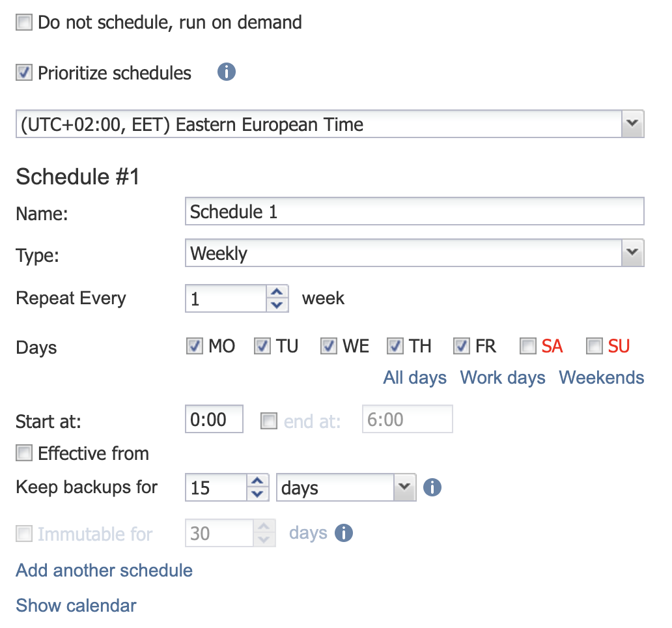
Task: Decrease Repeat Every value with down arrow
Action: (x=277, y=305)
